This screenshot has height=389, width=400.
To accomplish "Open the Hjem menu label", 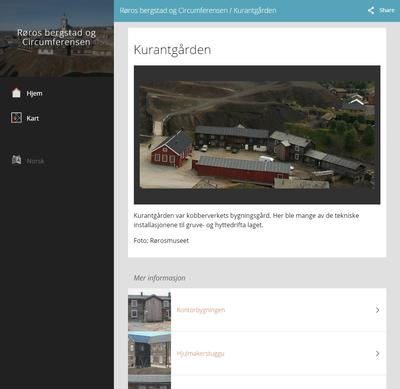I will pyautogui.click(x=34, y=93).
